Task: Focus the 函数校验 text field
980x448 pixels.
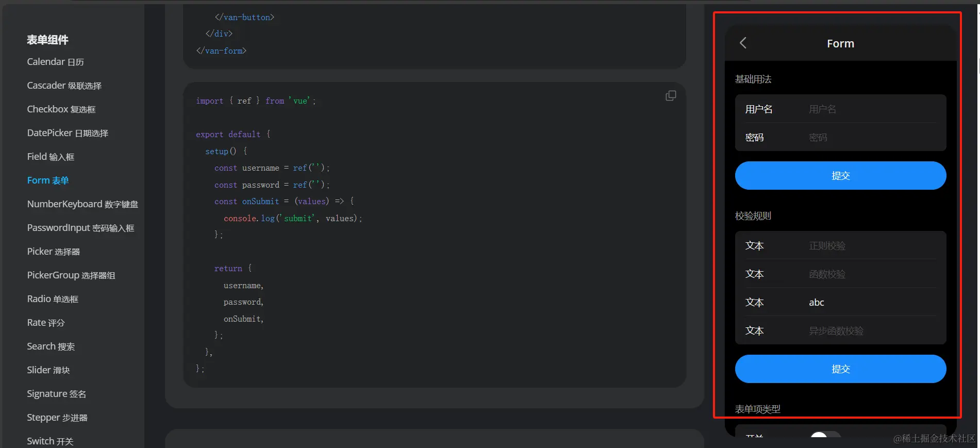Action: [873, 274]
